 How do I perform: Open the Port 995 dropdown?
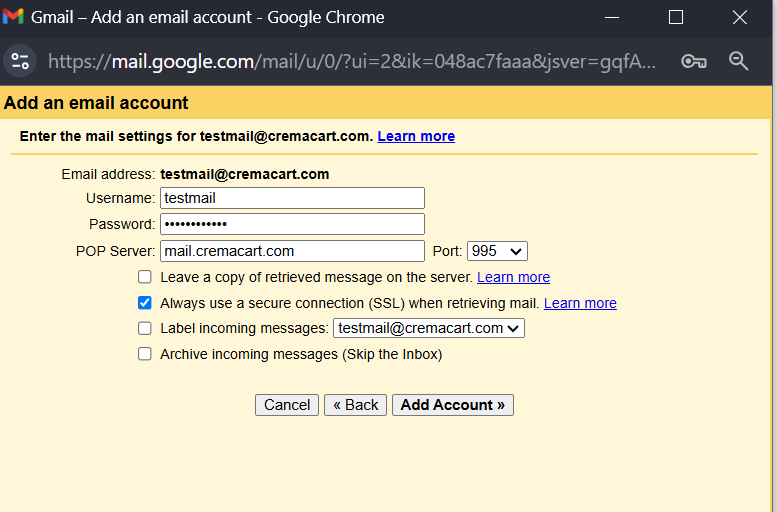(x=497, y=251)
